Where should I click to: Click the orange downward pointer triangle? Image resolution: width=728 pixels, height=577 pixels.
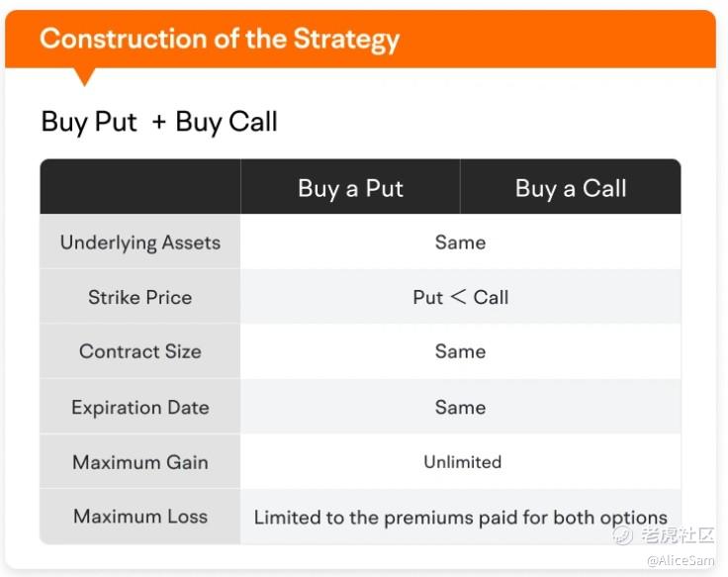click(x=84, y=76)
